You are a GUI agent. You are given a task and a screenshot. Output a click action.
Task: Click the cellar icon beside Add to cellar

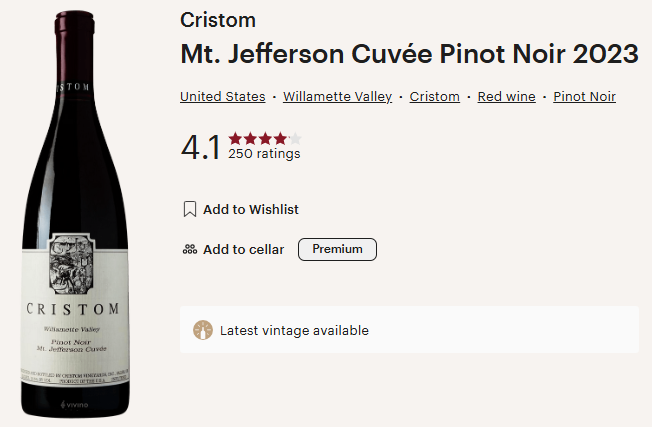tap(189, 250)
